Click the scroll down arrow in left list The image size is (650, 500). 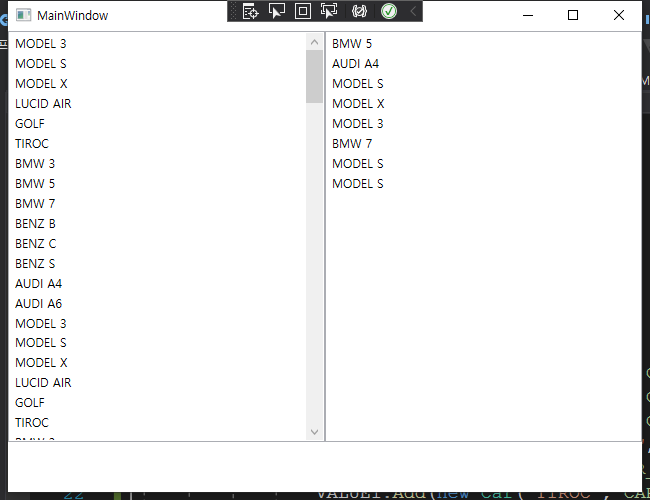pos(314,432)
